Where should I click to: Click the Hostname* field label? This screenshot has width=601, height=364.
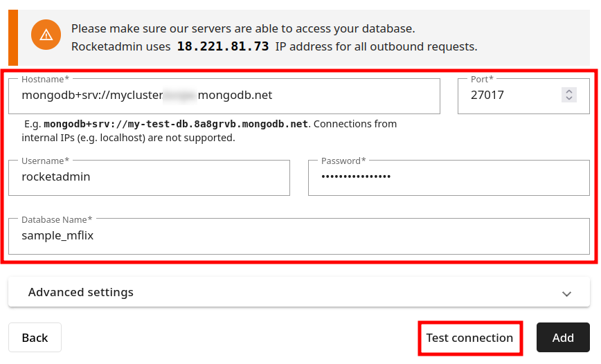coord(45,80)
